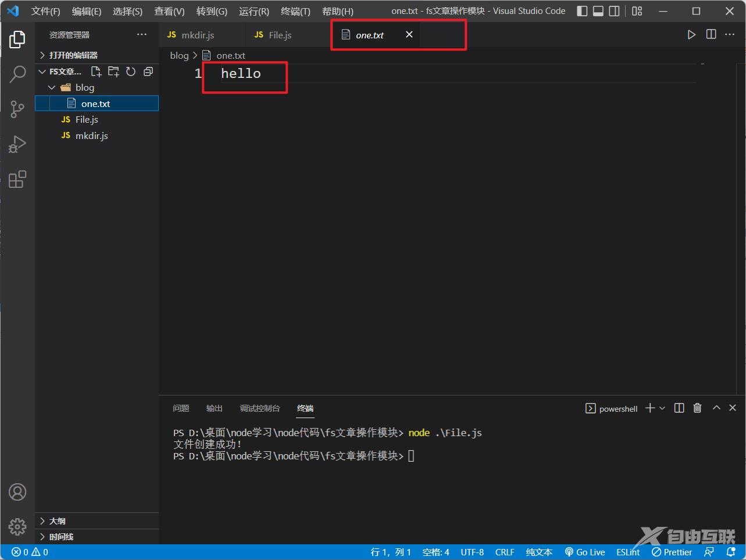Open the Source Control view
746x560 pixels.
[x=17, y=109]
